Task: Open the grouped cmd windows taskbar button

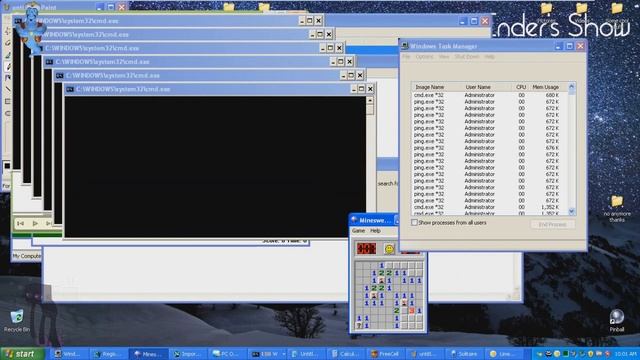Action: coord(267,354)
